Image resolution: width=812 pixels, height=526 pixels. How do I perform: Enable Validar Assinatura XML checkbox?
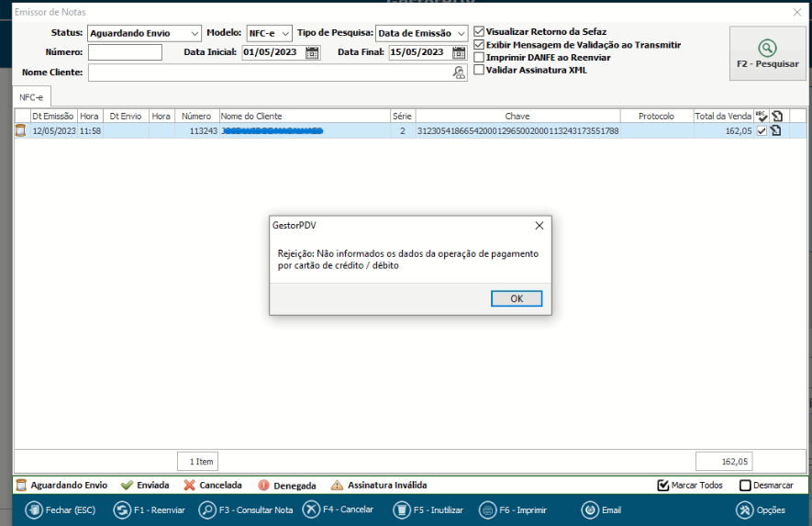point(479,70)
